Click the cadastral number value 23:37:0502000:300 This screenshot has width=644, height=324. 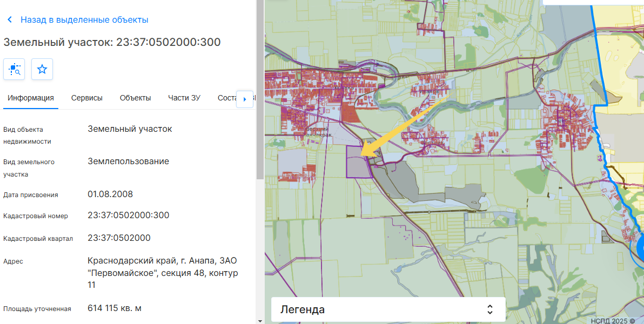coord(129,215)
